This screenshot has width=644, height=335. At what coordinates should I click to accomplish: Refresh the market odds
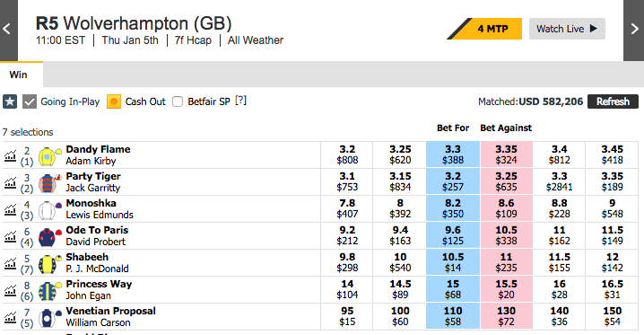coord(613,101)
